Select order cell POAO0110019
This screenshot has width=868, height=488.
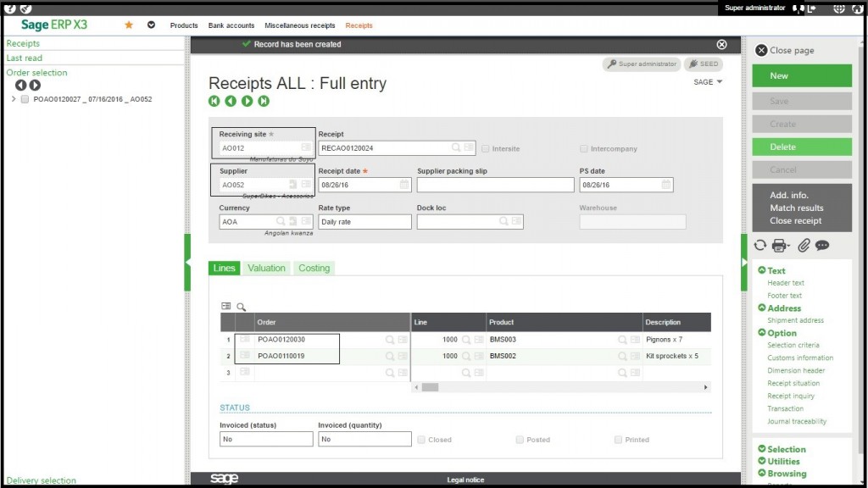click(281, 357)
